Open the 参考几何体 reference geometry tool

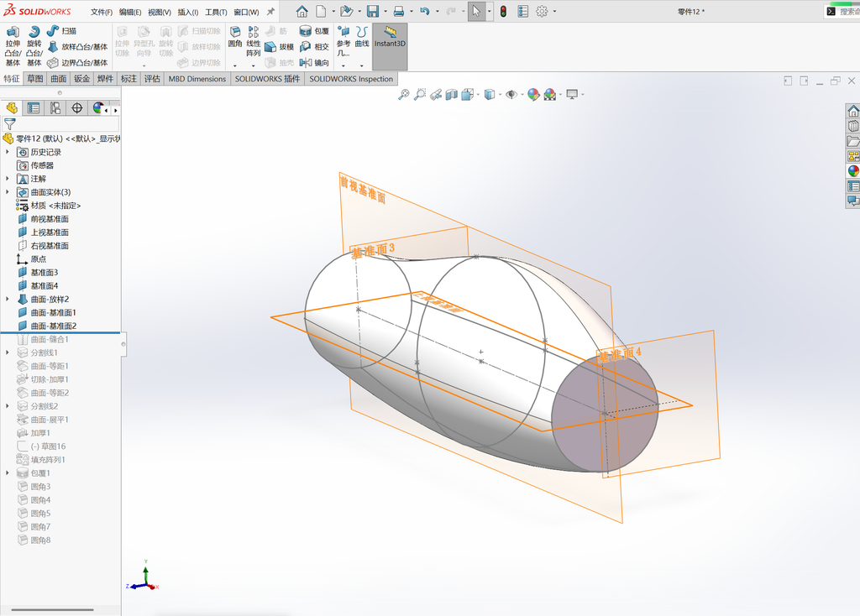(343, 41)
